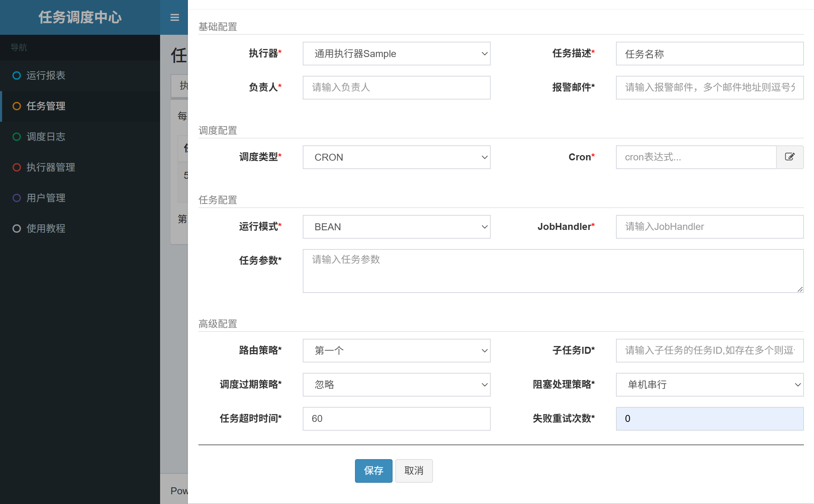
Task: Click the 导航 sidebar header text
Action: (x=19, y=47)
